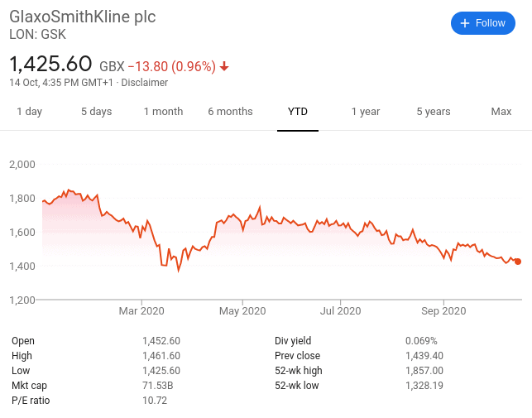Viewport: 532px width, 418px height.
Task: Click the red down arrow price indicator
Action: (x=224, y=66)
